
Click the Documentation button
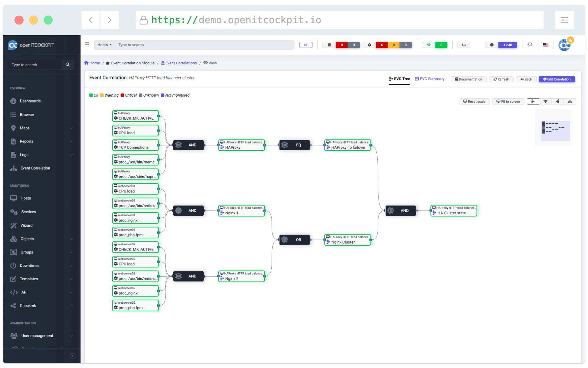(x=469, y=79)
